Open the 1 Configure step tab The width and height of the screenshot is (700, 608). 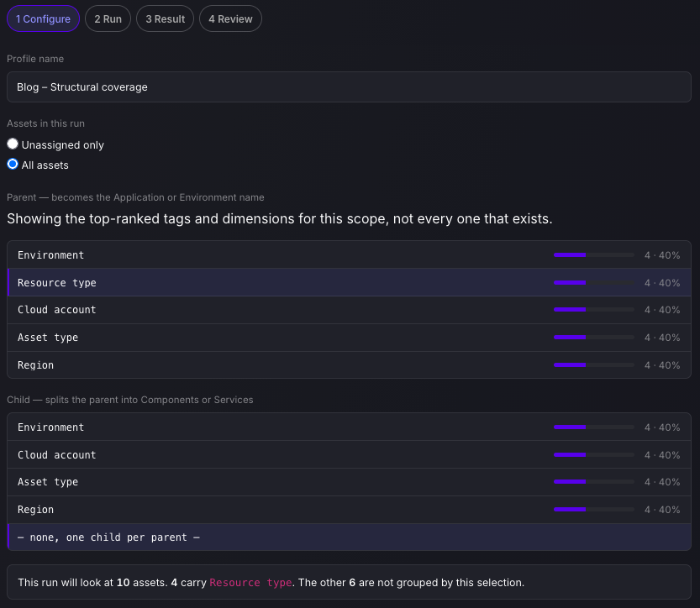coord(44,18)
